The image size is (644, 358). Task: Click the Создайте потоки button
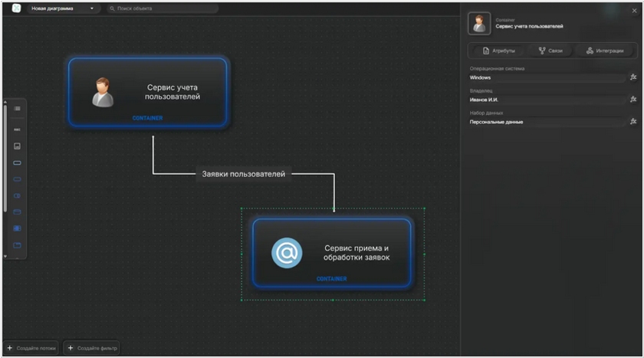pos(31,348)
